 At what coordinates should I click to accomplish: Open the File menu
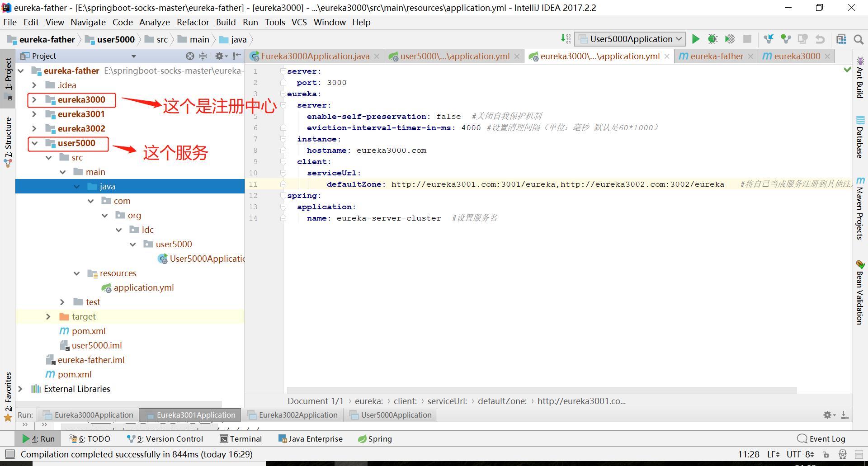tap(9, 22)
